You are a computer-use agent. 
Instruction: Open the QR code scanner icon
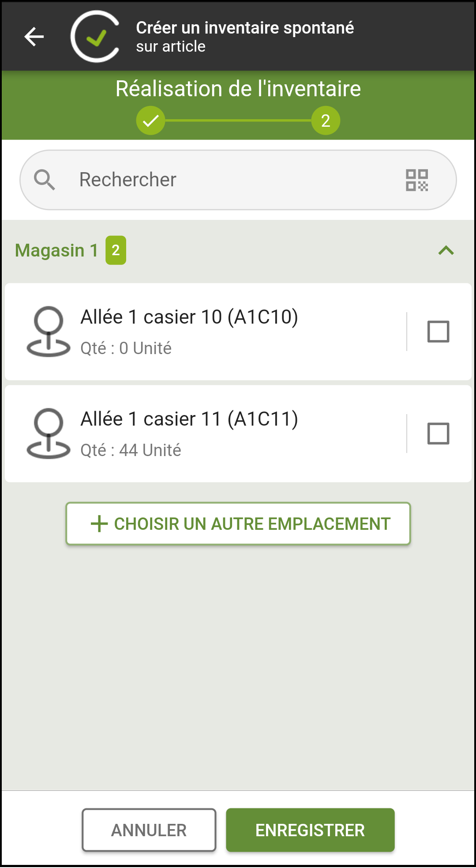click(417, 180)
